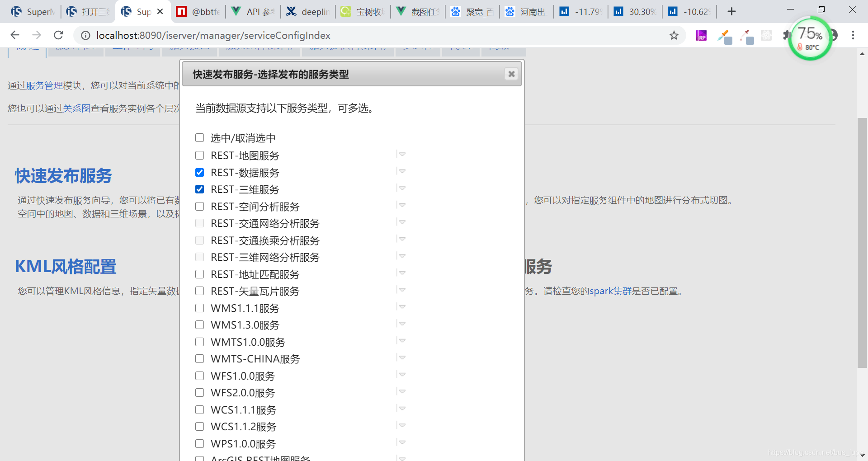Switch to the @bbtfe tab

pyautogui.click(x=198, y=12)
